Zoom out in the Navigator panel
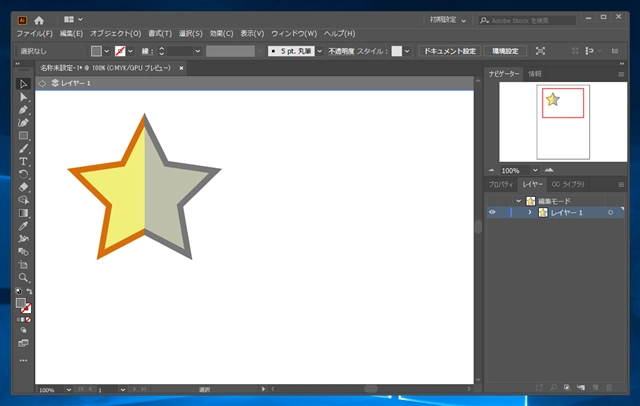This screenshot has height=406, width=640. pos(491,170)
